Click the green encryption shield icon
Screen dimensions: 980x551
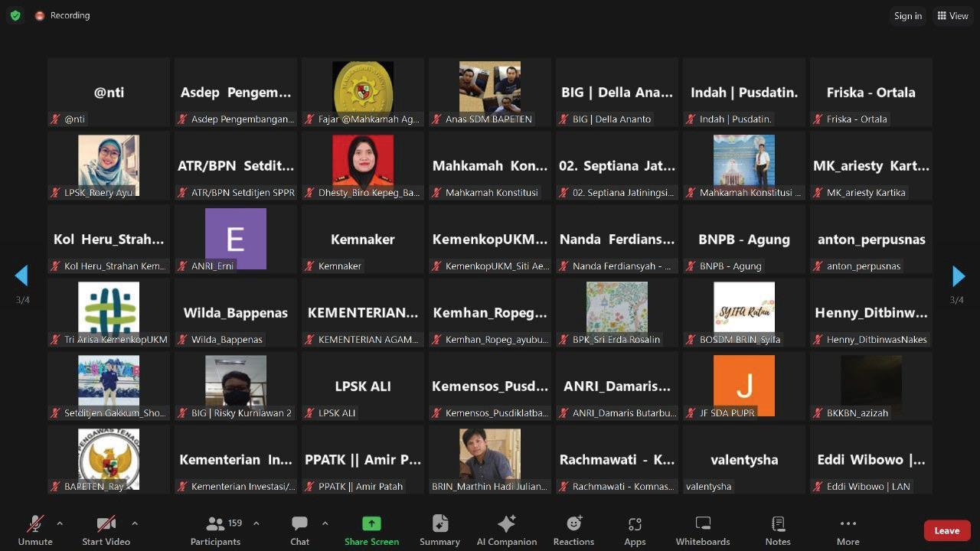[15, 15]
